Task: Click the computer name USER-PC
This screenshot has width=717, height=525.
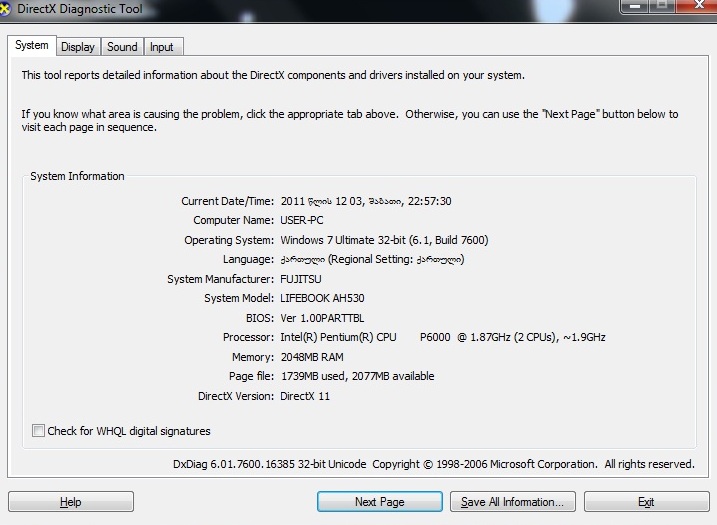Action: (x=302, y=220)
